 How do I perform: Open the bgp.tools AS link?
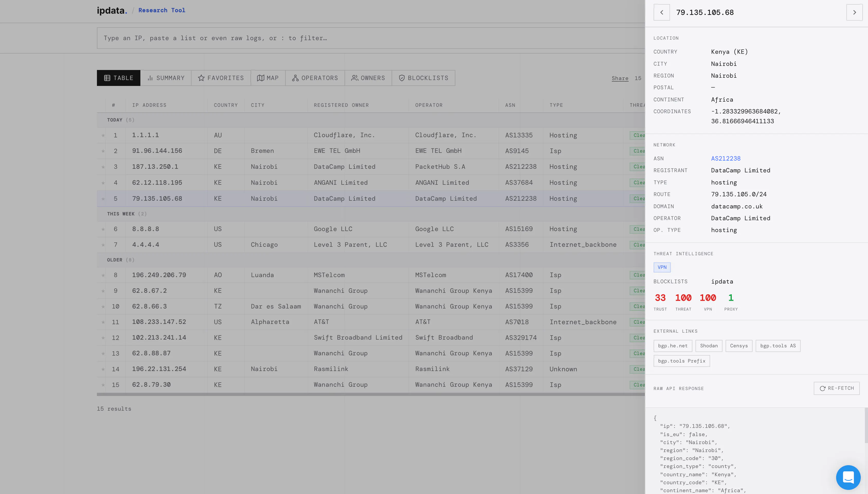coord(778,346)
